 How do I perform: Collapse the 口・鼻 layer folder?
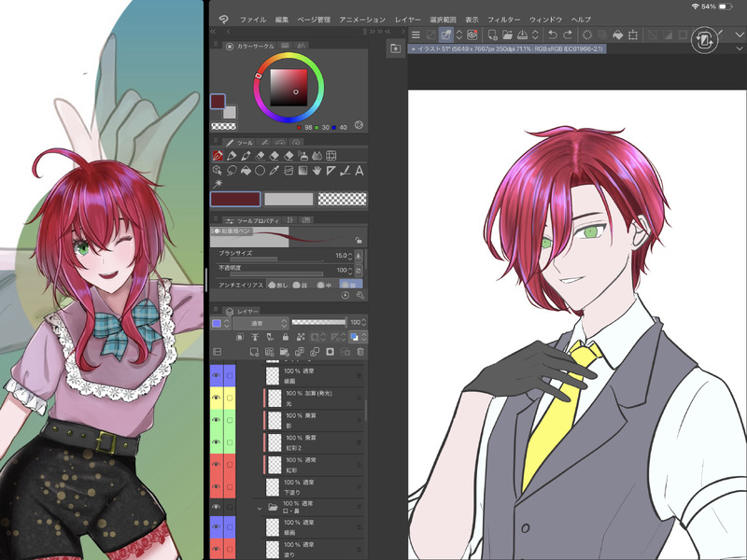pyautogui.click(x=260, y=508)
